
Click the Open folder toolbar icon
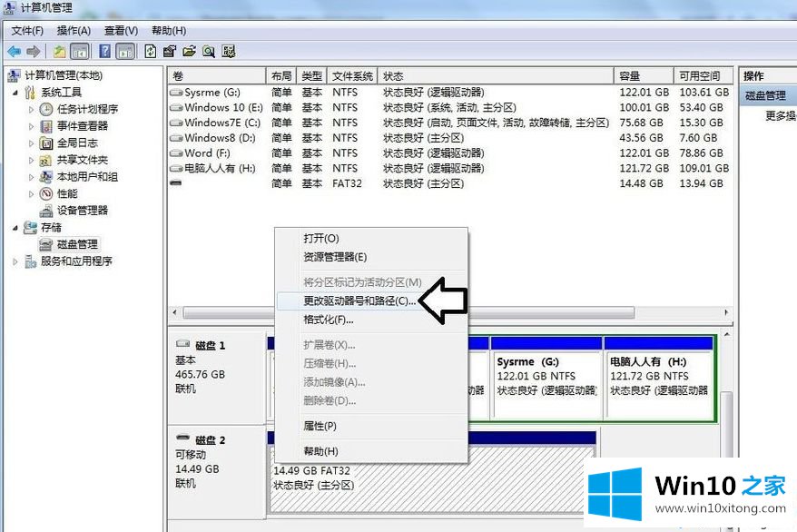point(189,52)
